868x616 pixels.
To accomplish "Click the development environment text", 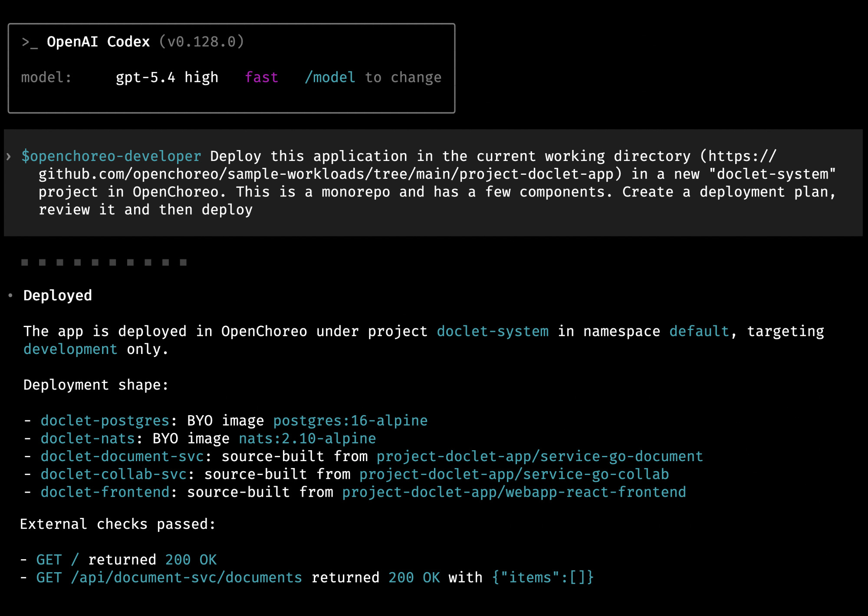I will click(70, 349).
